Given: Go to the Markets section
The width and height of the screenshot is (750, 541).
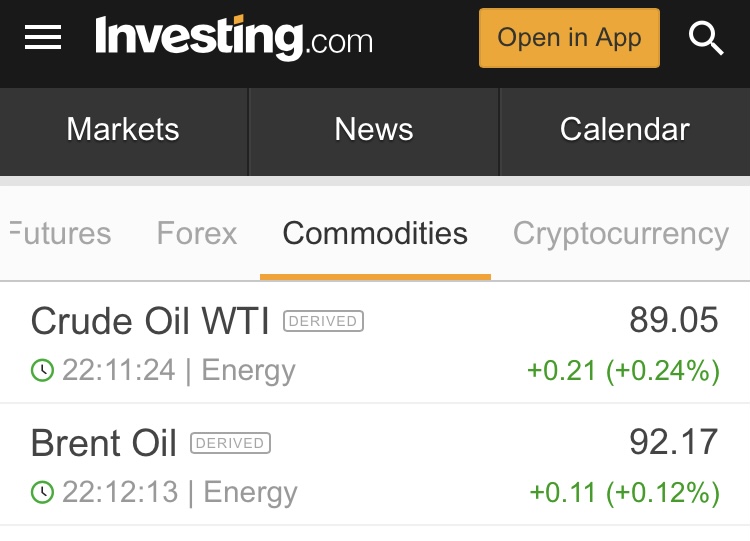Looking at the screenshot, I should pyautogui.click(x=123, y=130).
